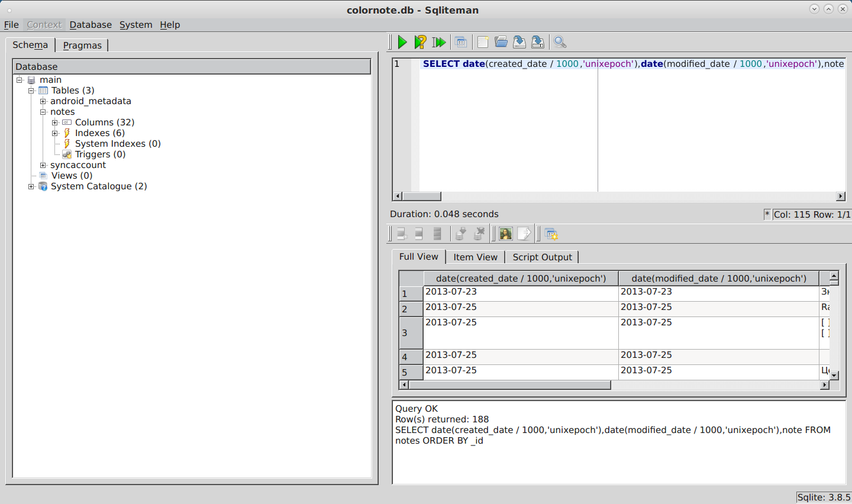Viewport: 852px width, 504px height.
Task: Open BLOB preview Mona Lisa icon
Action: (x=506, y=234)
